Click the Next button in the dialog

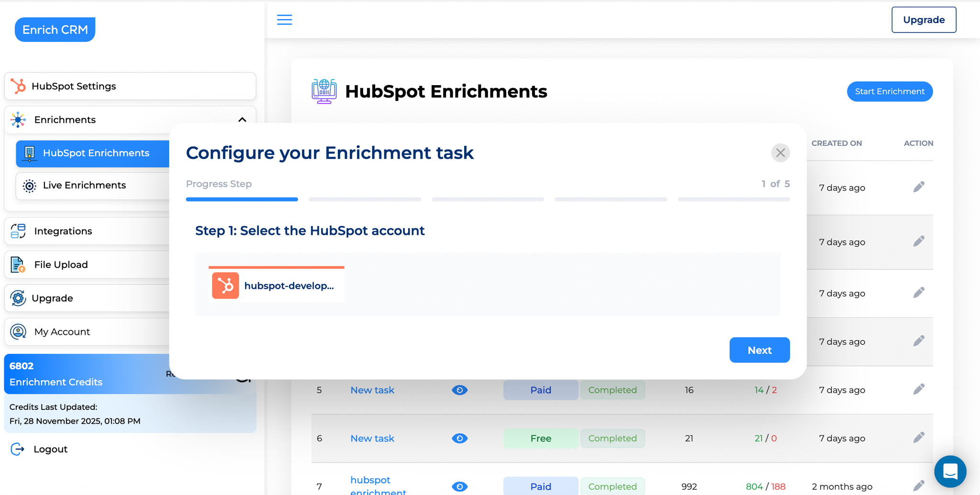coord(759,350)
